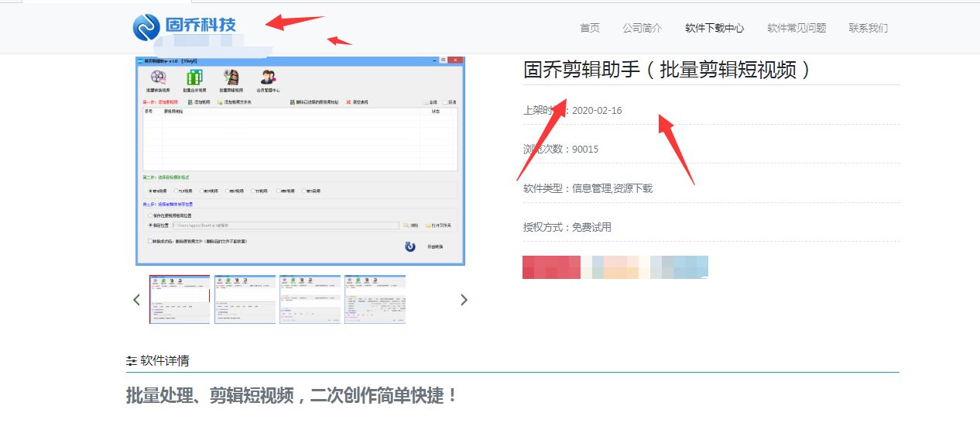Screen dimensions: 980x437
Task: Go to the 首页 navigation item
Action: point(590,28)
